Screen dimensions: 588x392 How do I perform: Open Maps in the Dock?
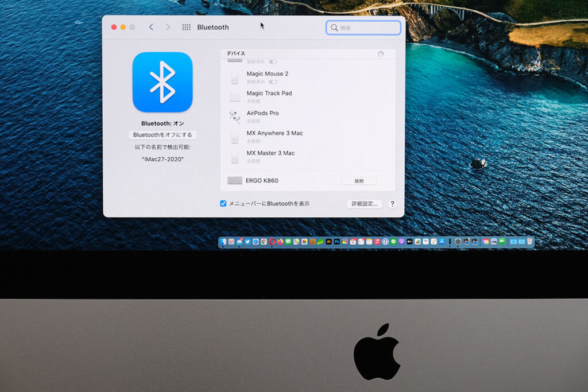[x=296, y=242]
